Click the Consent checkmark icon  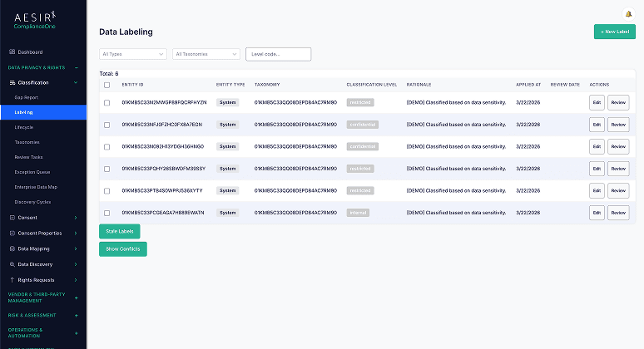tap(11, 218)
